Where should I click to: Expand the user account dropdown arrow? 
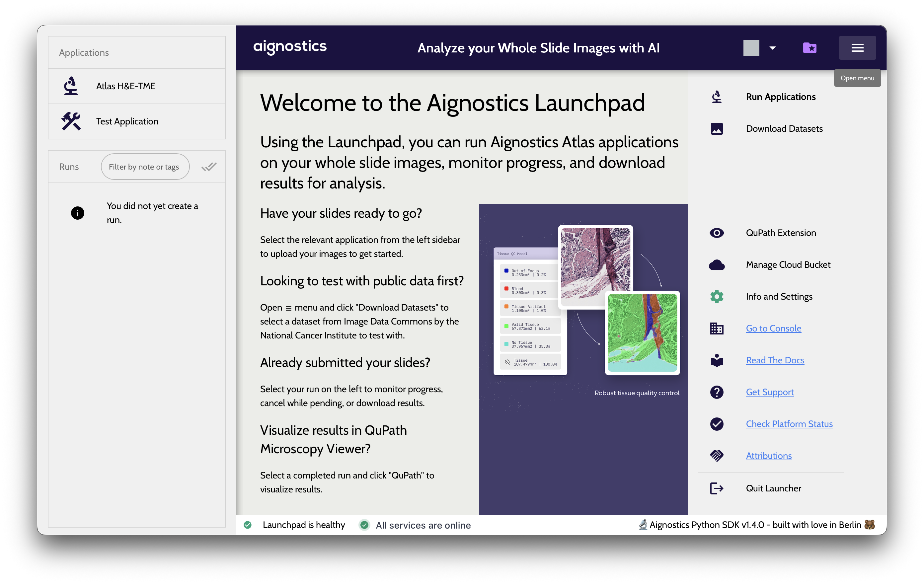tap(773, 48)
